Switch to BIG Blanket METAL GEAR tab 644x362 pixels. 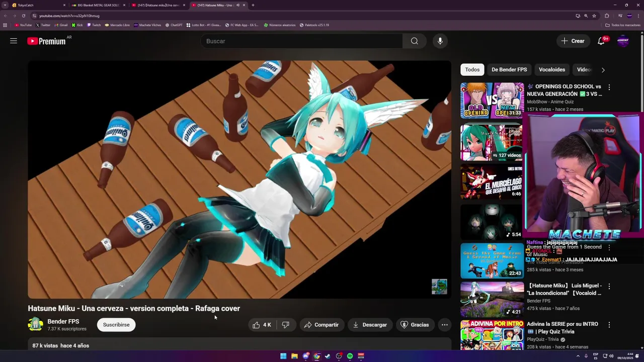click(98, 5)
